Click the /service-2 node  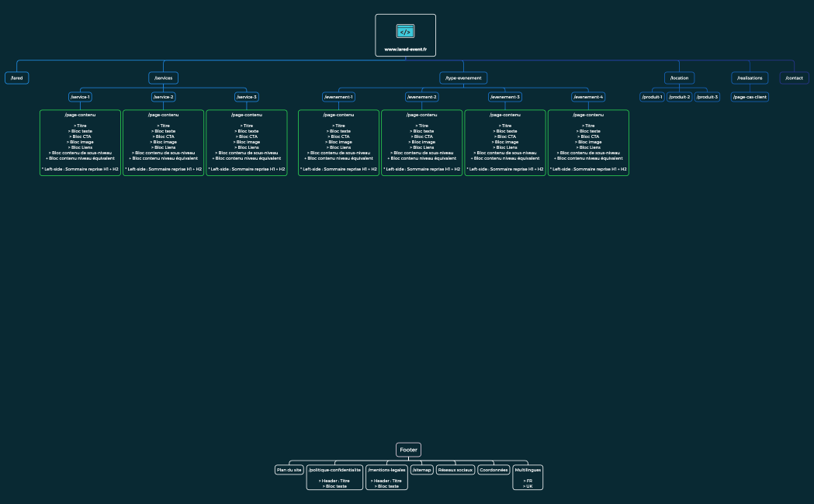pos(163,96)
